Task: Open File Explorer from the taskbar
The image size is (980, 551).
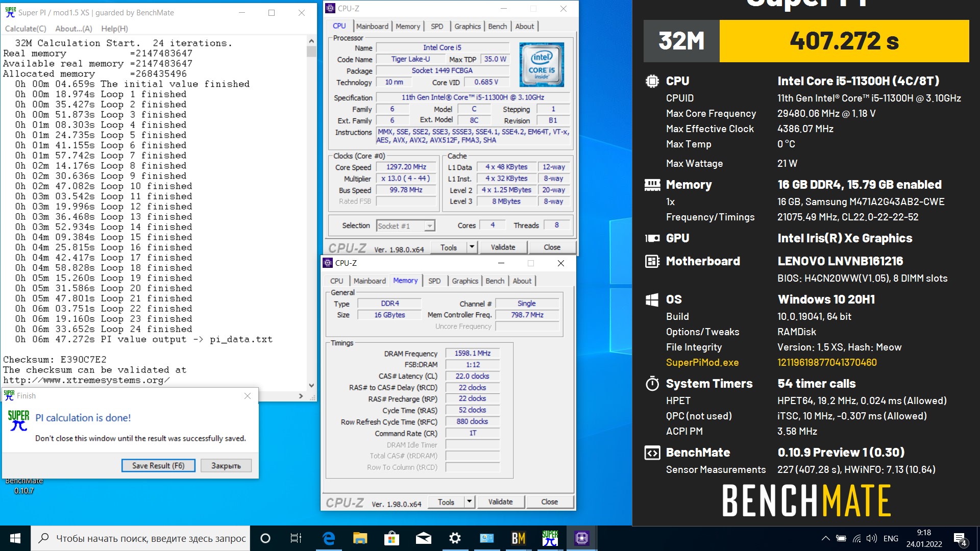Action: 360,538
